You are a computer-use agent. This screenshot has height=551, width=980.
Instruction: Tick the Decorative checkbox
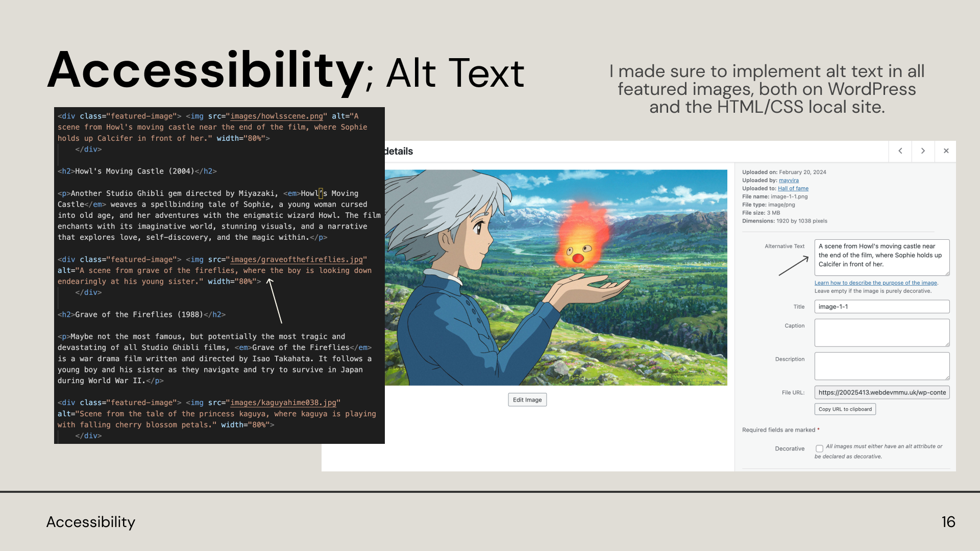pyautogui.click(x=819, y=449)
